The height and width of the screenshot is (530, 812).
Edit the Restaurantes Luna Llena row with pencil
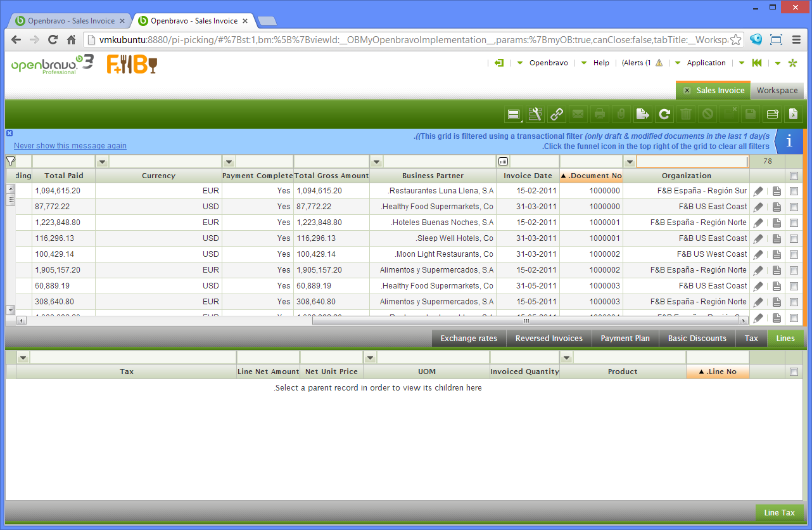tap(758, 191)
